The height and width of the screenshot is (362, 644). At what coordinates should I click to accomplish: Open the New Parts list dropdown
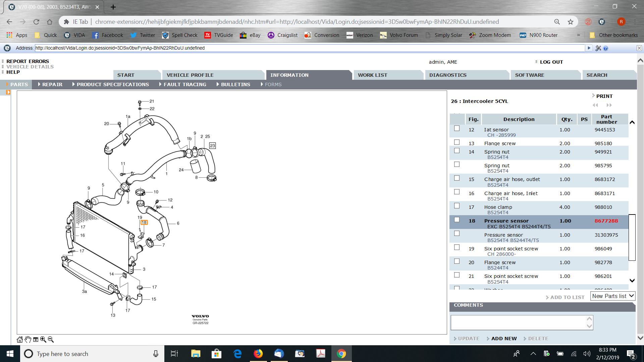click(x=613, y=296)
